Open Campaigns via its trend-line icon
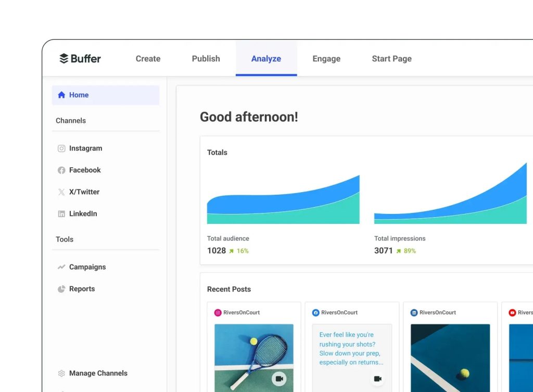Viewport: 533px width, 392px height. coord(61,267)
